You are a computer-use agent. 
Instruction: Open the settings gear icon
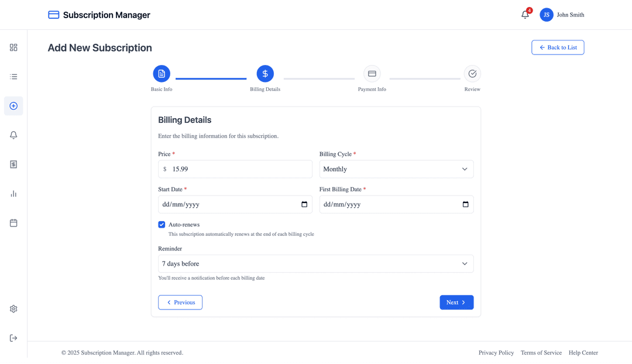pyautogui.click(x=13, y=308)
